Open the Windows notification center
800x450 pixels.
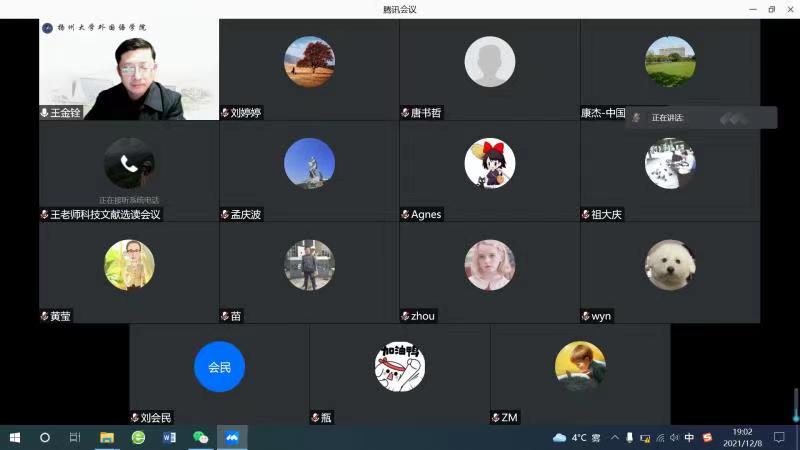tap(779, 437)
